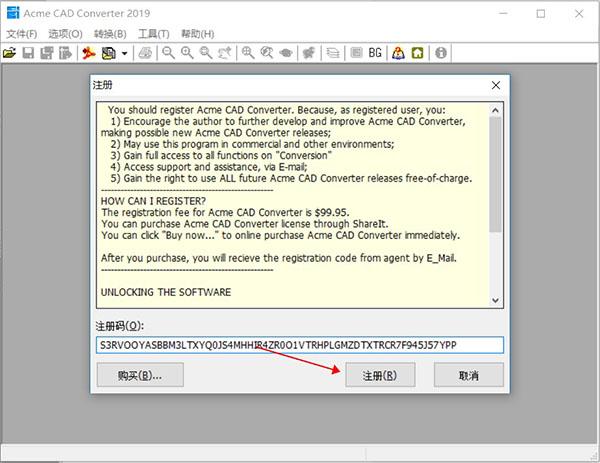
Task: Click the zoom in magnifier icon
Action: pos(187,53)
